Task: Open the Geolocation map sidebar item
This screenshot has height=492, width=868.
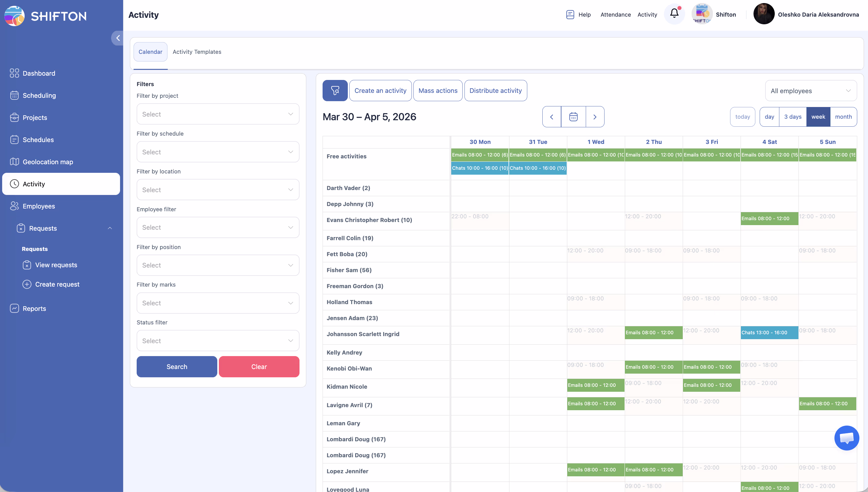Action: point(48,162)
